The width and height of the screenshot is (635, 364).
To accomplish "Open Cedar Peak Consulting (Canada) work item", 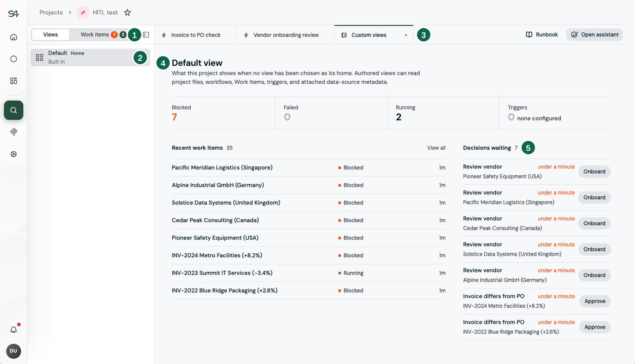I will pos(308,220).
